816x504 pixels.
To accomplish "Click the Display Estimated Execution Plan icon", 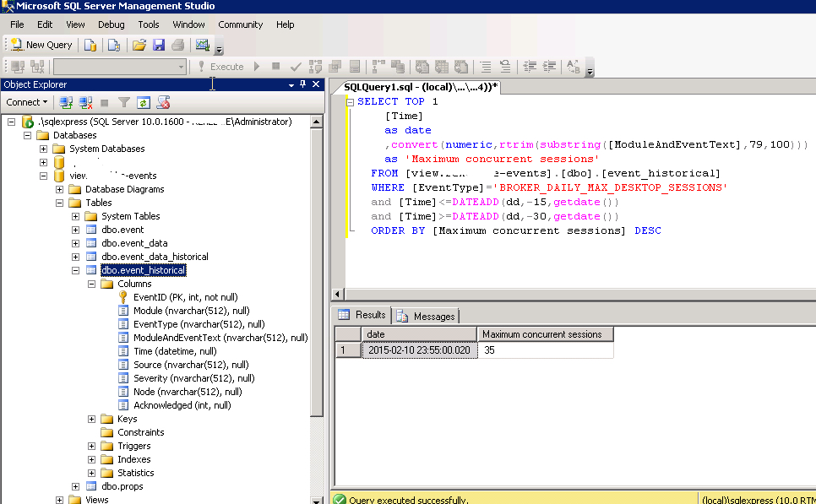I will click(315, 67).
